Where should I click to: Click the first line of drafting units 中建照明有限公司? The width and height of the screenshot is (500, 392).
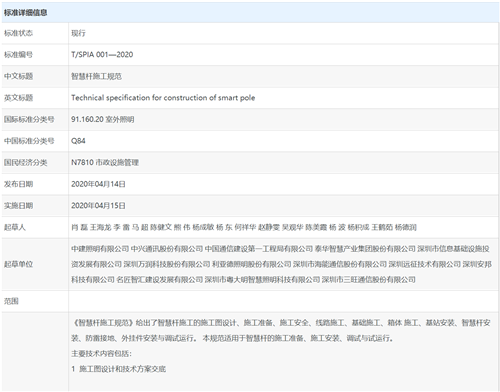coord(280,249)
